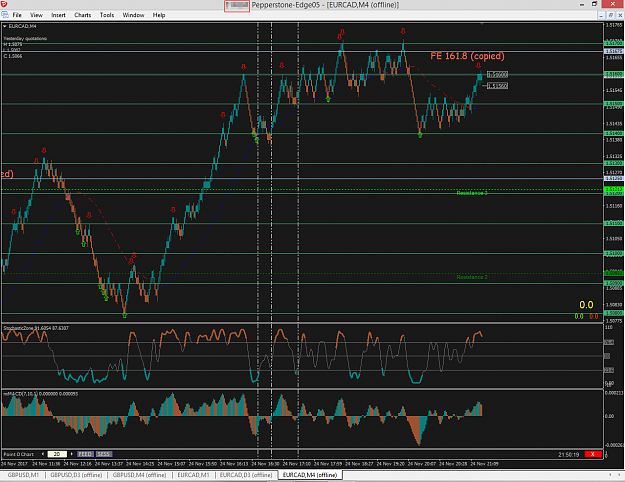This screenshot has height=482, width=625.
Task: Click the red arrow above the highest peak
Action: 403,31
